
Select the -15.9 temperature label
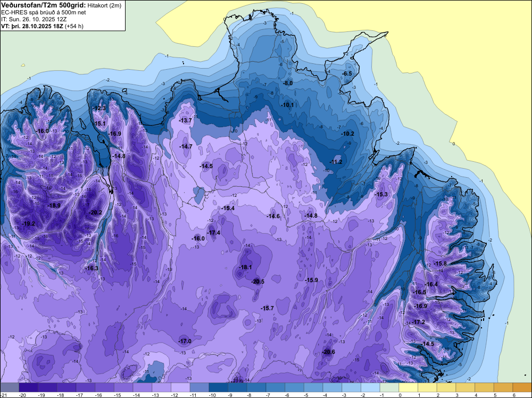pyautogui.click(x=311, y=280)
